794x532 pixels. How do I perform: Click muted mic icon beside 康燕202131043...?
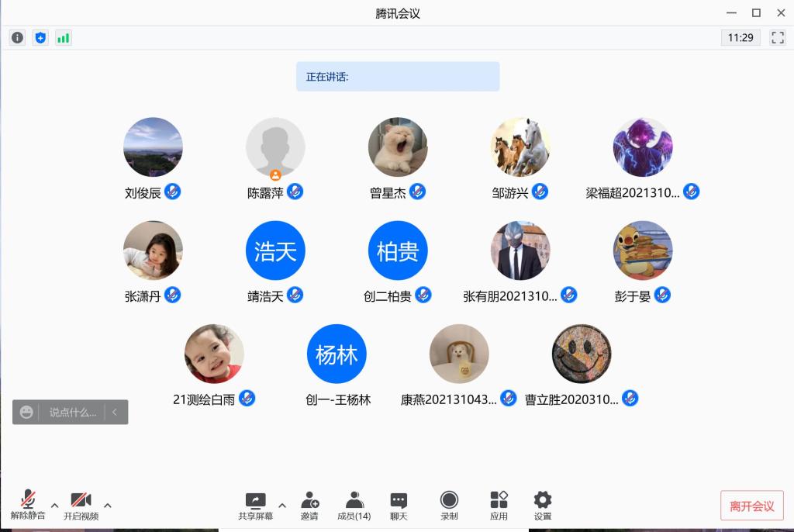[509, 399]
